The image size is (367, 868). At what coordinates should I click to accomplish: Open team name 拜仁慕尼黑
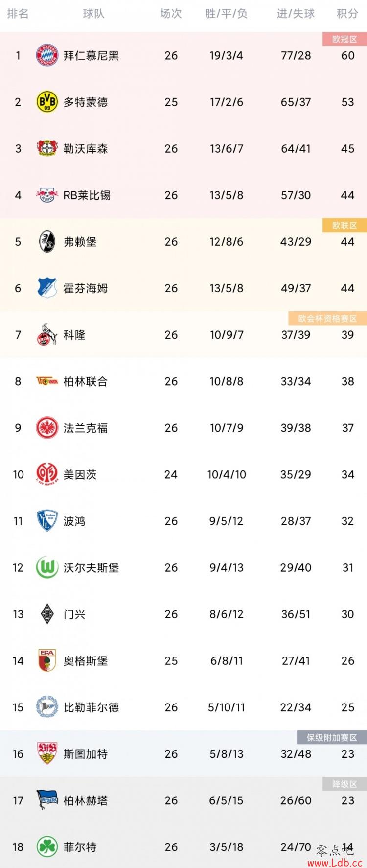click(x=92, y=56)
